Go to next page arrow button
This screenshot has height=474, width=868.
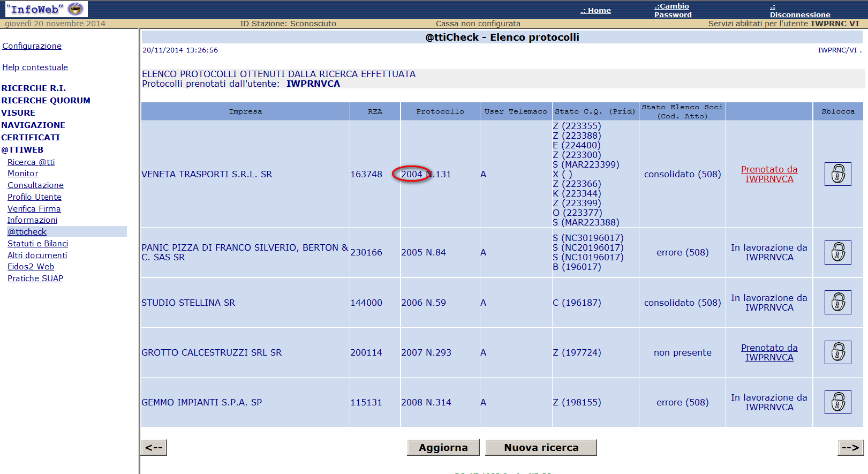850,448
